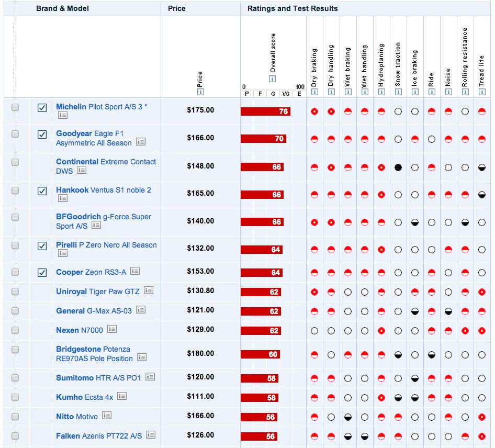Tick the gray select box for Bridgestone row
This screenshot has height=448, width=495.
(x=15, y=350)
